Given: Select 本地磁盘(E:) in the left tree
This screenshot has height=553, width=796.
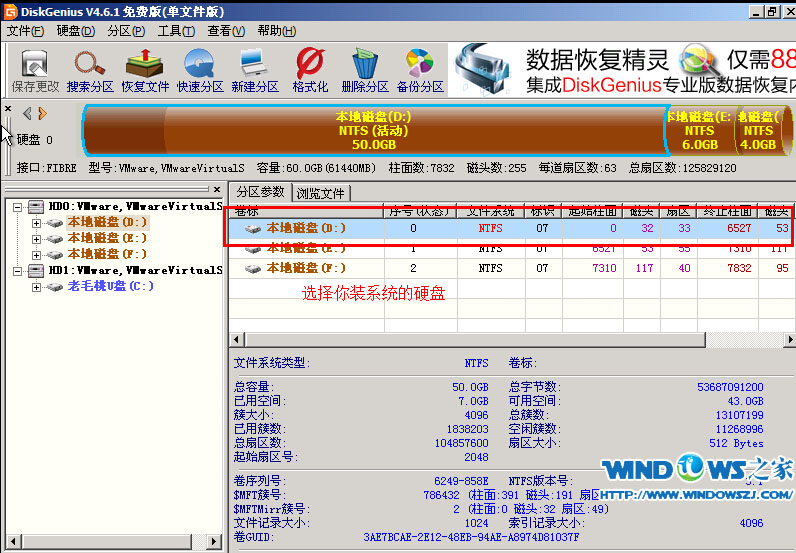Looking at the screenshot, I should [106, 239].
